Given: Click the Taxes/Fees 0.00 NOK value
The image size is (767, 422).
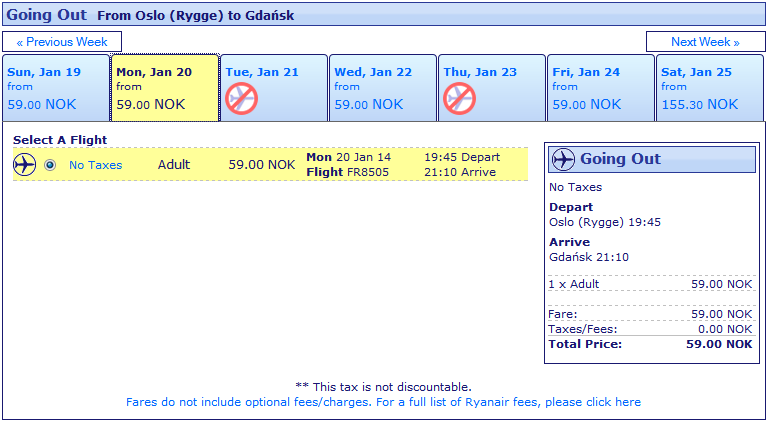Looking at the screenshot, I should (x=725, y=329).
